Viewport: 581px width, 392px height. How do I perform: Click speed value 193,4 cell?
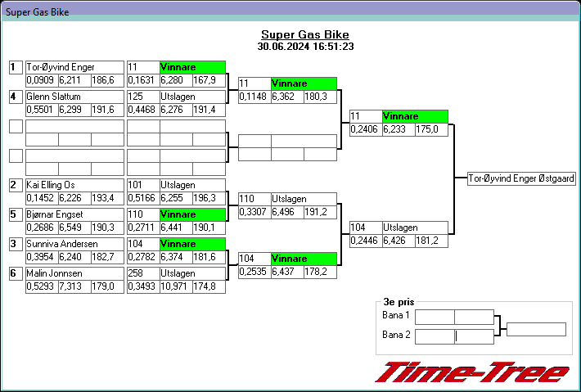coord(108,198)
